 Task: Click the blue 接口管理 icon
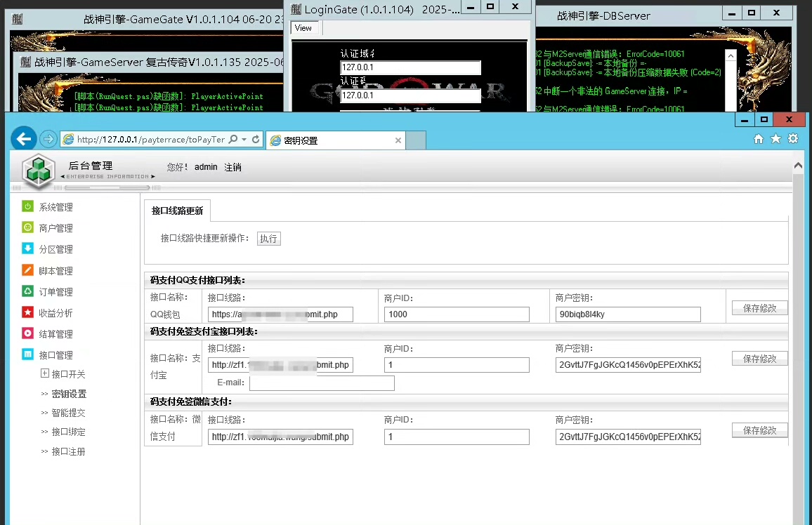27,354
